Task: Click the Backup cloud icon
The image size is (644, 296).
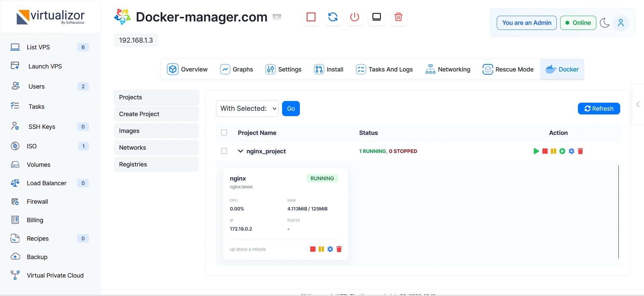Action: tap(15, 256)
